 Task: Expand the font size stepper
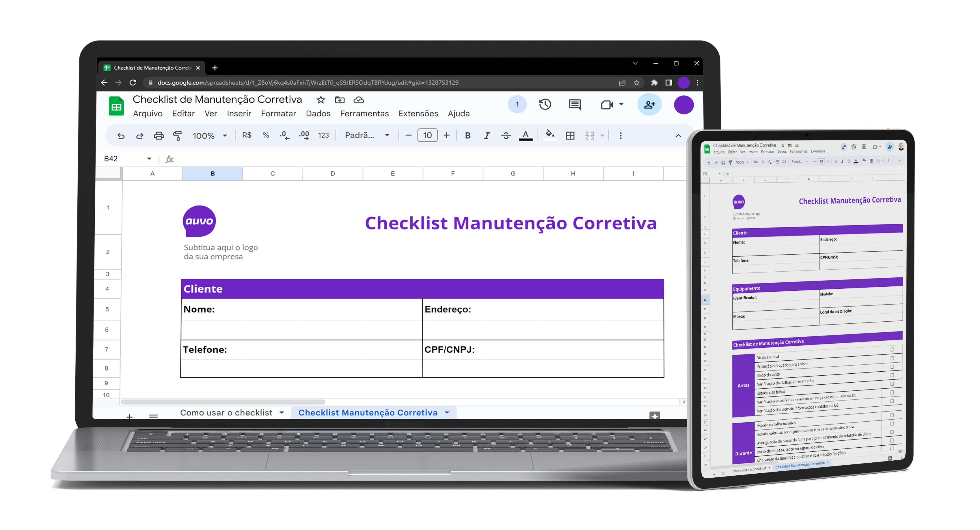click(x=447, y=136)
